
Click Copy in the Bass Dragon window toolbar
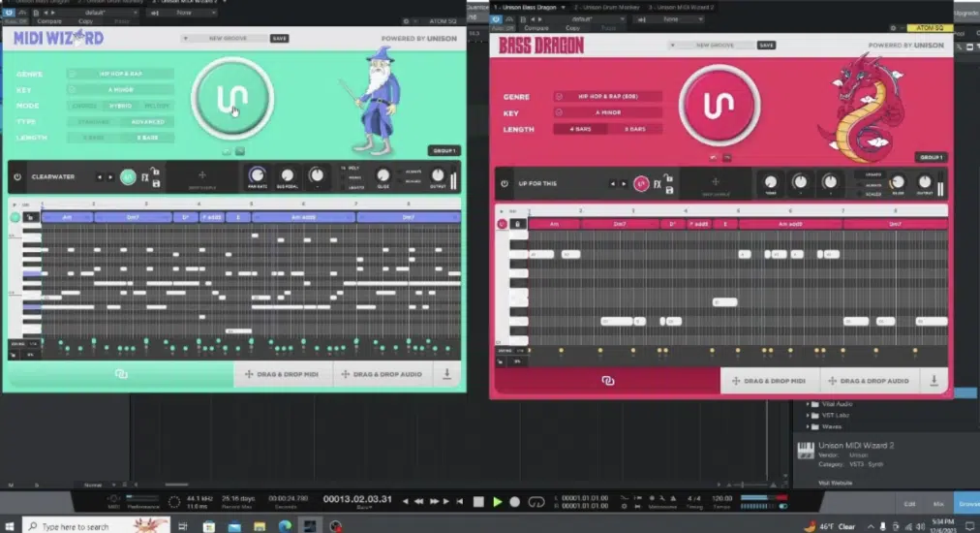572,28
